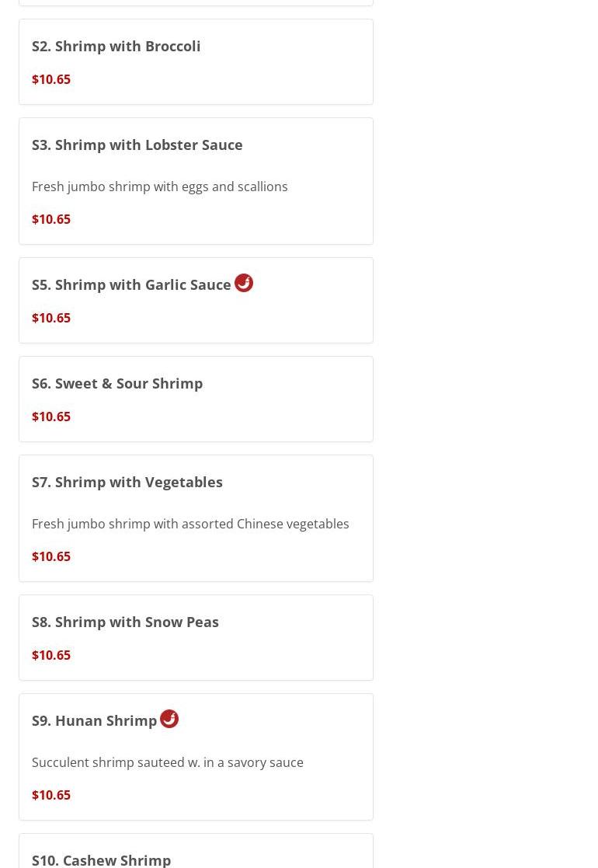598x868 pixels.
Task: Click the price under Shrimp with Lobster Sauce
Action: [51, 219]
